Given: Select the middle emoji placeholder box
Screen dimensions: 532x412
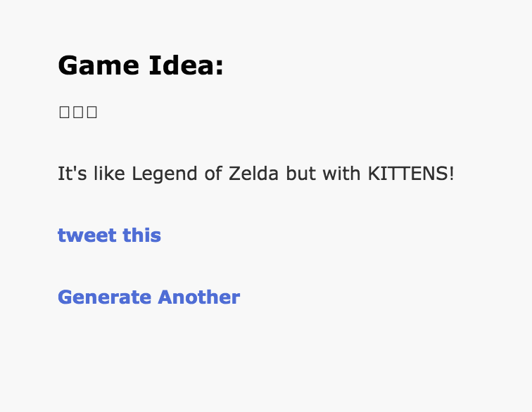Looking at the screenshot, I should 78,112.
